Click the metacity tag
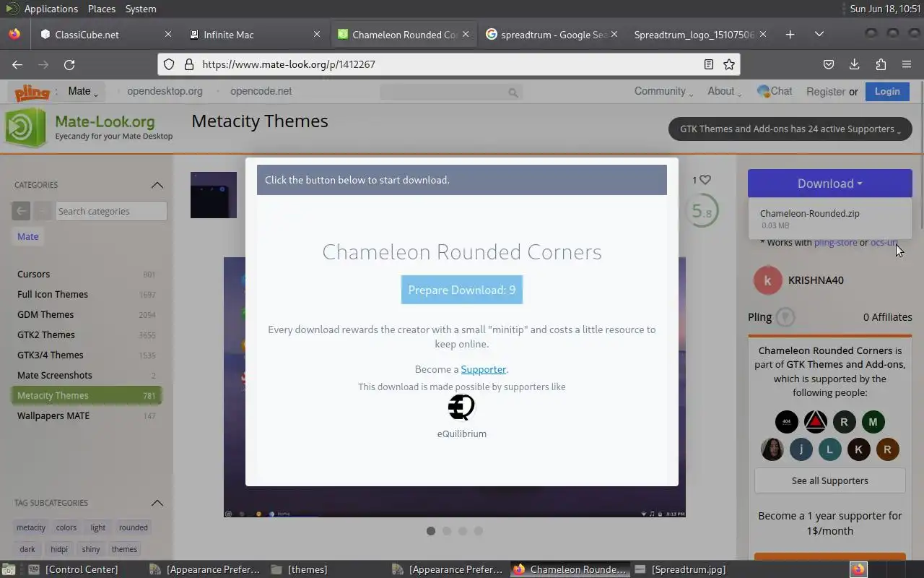924x578 pixels. point(31,527)
